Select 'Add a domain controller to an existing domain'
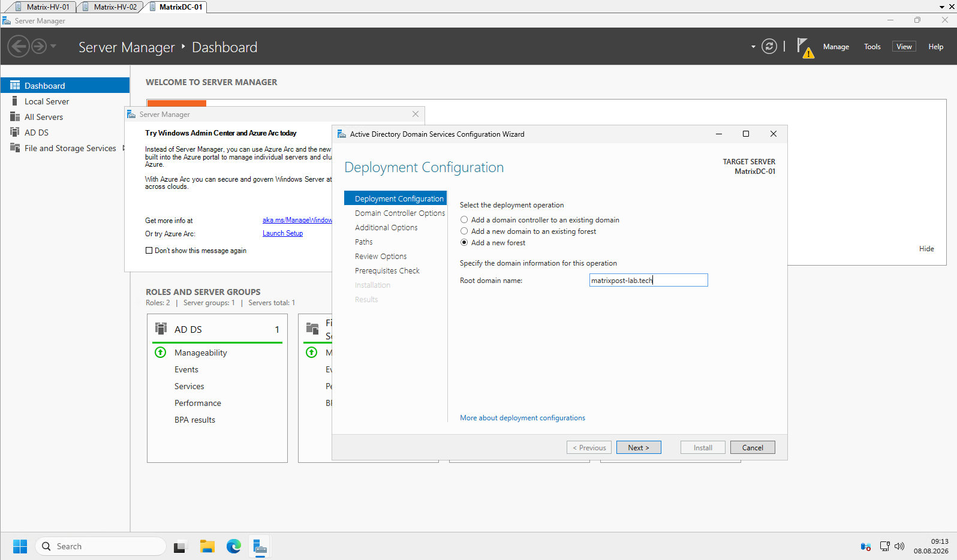 [464, 220]
